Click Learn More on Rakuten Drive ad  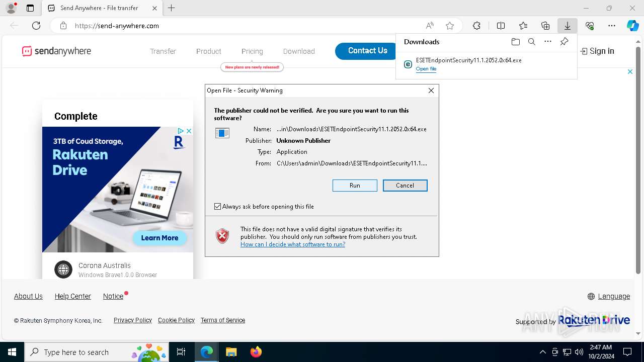click(x=159, y=238)
